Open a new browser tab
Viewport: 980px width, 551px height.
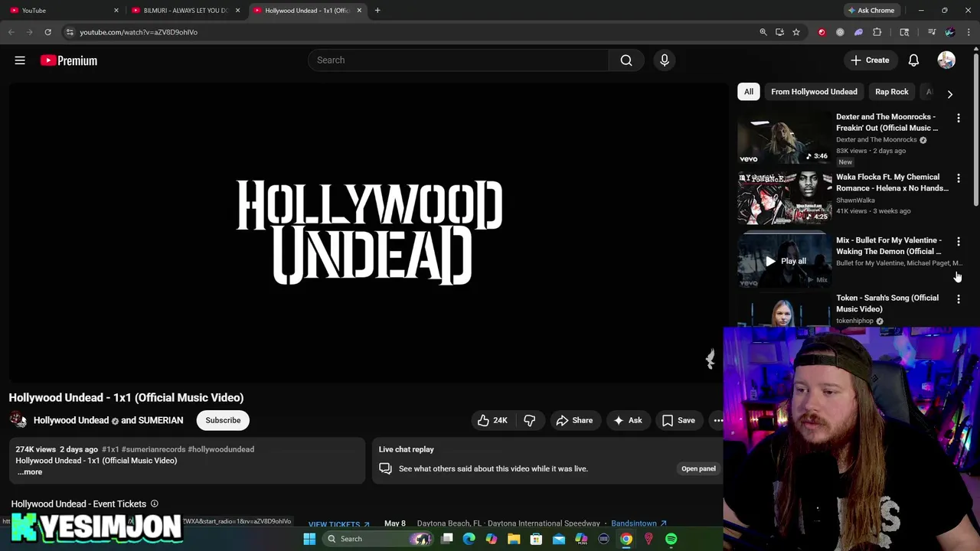(377, 10)
